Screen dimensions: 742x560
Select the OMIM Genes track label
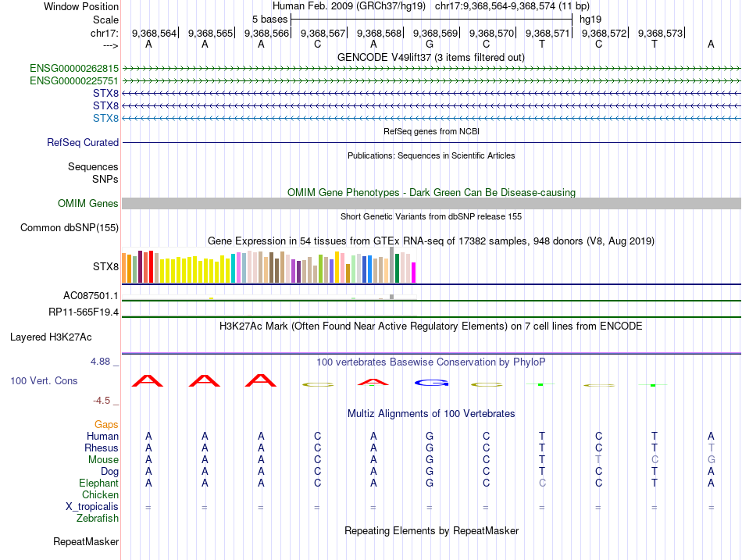tap(88, 204)
